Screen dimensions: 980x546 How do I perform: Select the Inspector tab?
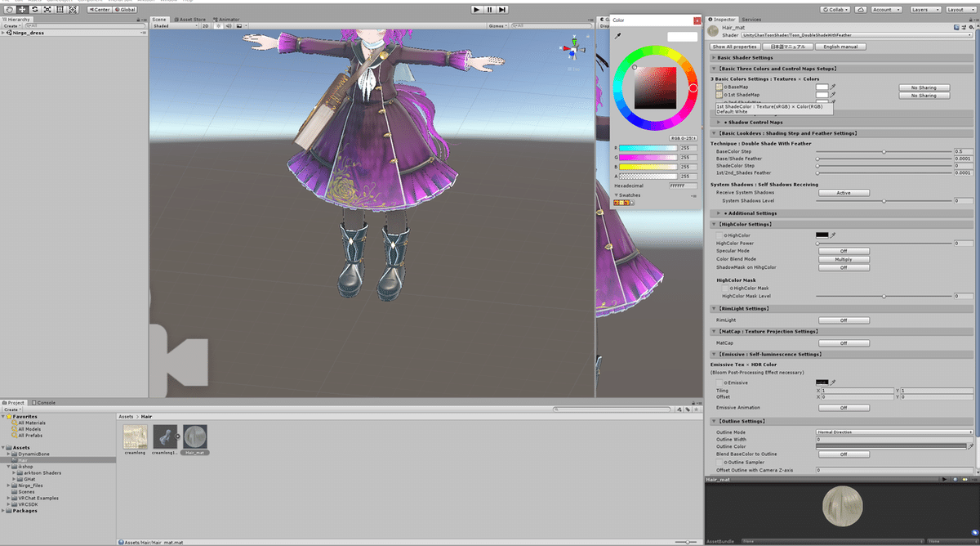click(x=722, y=19)
